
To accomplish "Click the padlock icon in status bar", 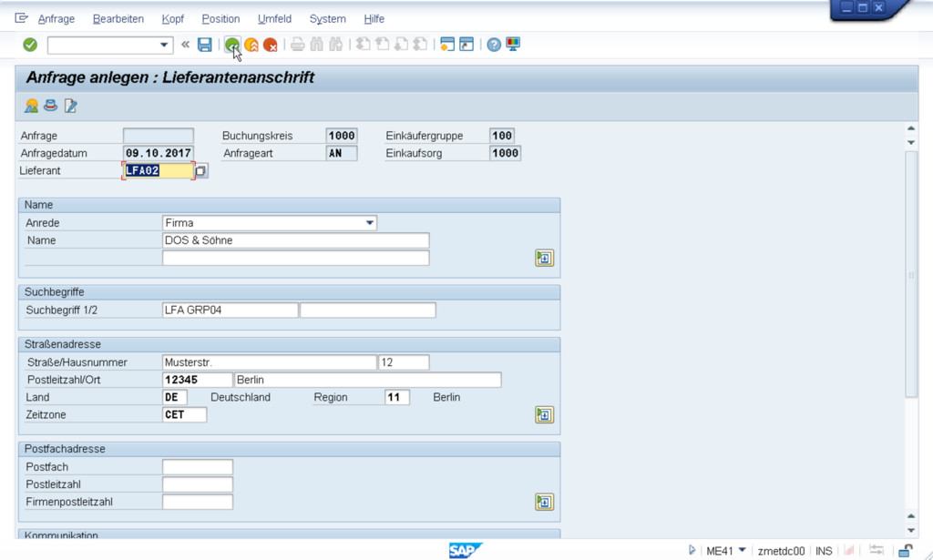I will (x=905, y=551).
